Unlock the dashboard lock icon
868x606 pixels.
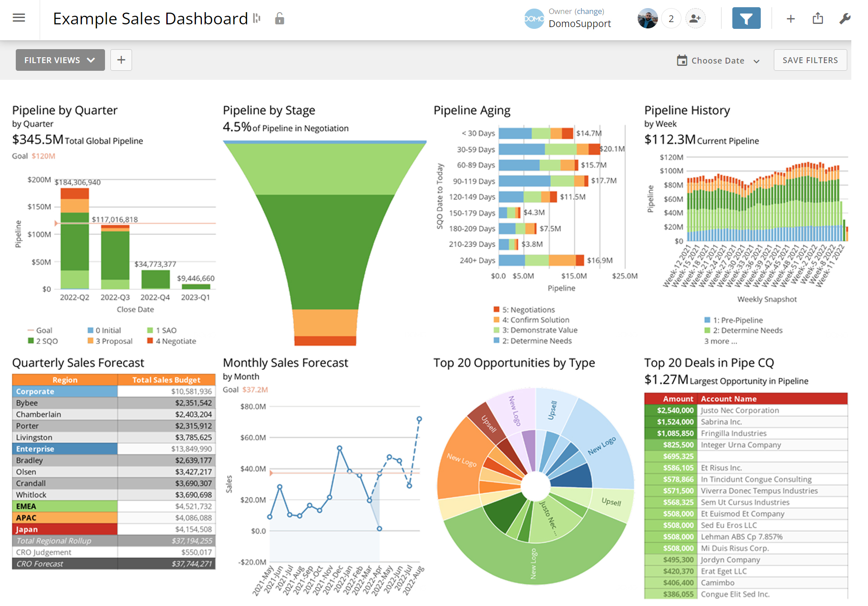coord(279,18)
